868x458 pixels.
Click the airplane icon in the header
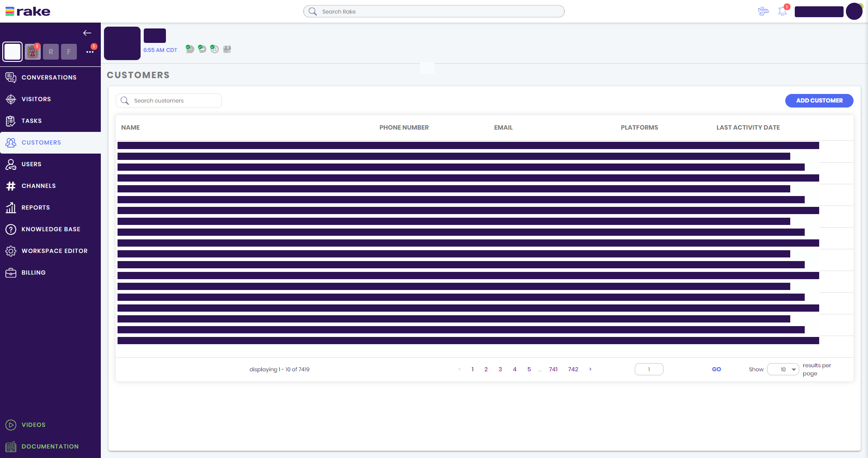click(763, 11)
